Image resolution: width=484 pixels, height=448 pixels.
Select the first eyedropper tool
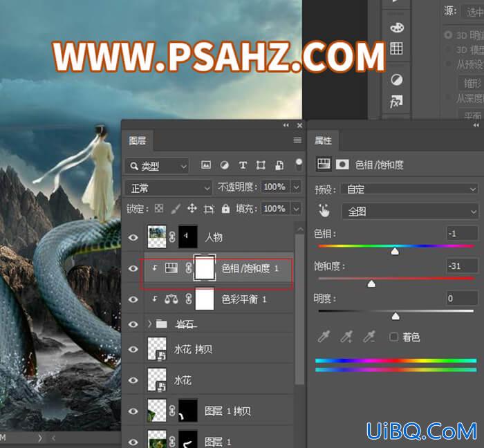pos(324,337)
